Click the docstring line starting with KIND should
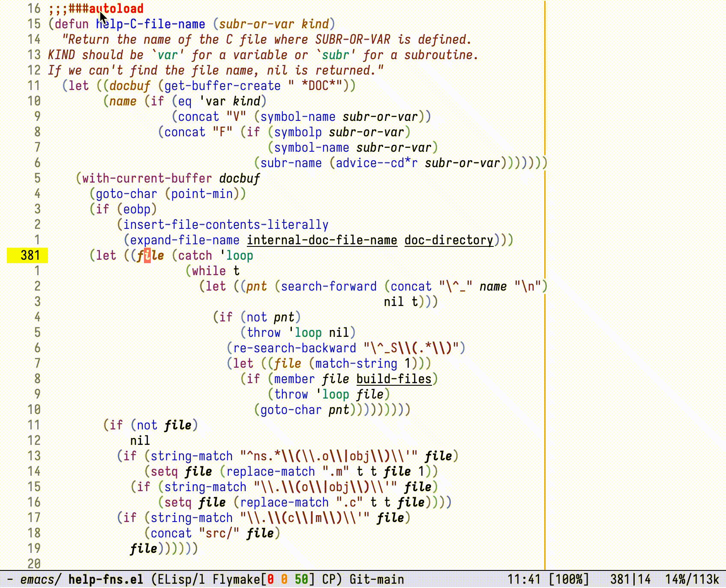The height and width of the screenshot is (588, 726). 263,55
